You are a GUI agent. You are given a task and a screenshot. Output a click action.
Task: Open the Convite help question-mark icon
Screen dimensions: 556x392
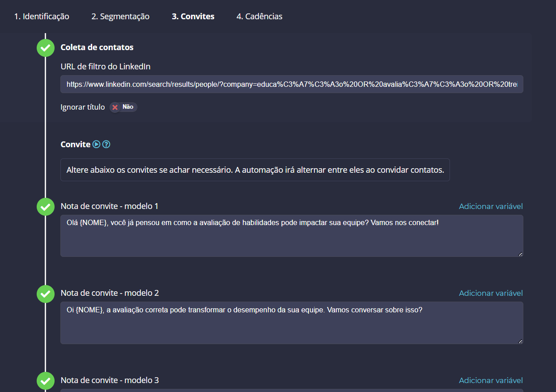[106, 144]
